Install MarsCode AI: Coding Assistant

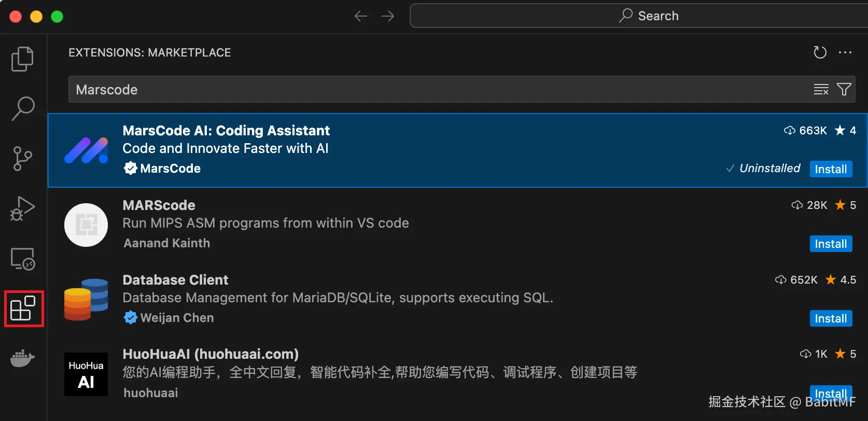[831, 169]
